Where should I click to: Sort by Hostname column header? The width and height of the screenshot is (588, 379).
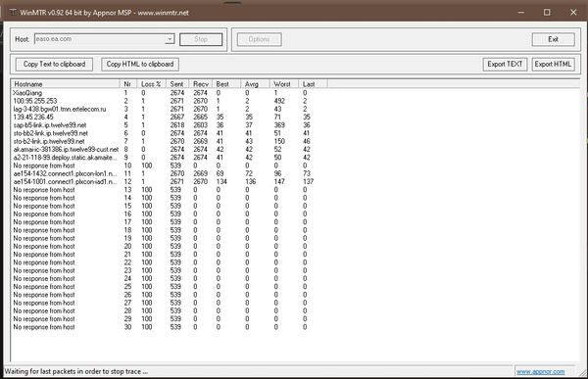click(65, 84)
